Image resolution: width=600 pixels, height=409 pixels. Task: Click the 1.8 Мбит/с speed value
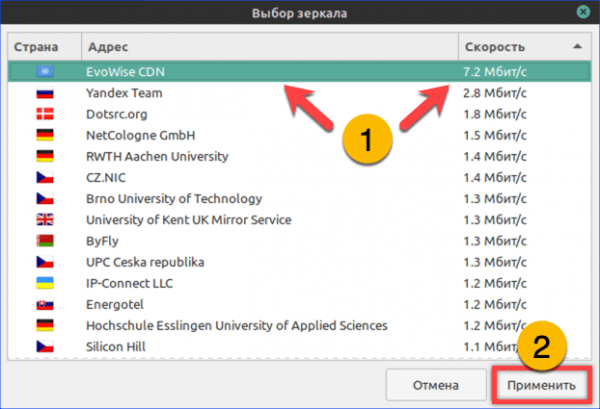(x=495, y=114)
